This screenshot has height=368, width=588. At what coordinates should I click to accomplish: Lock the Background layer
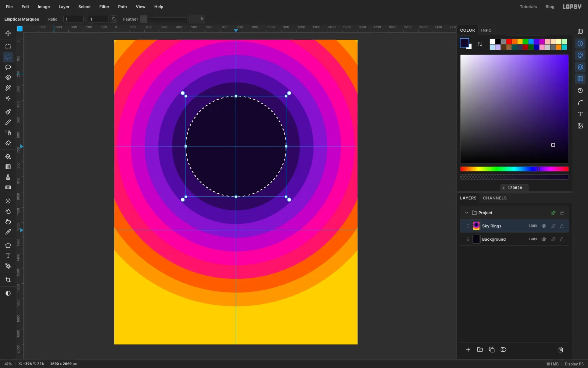[x=562, y=239]
